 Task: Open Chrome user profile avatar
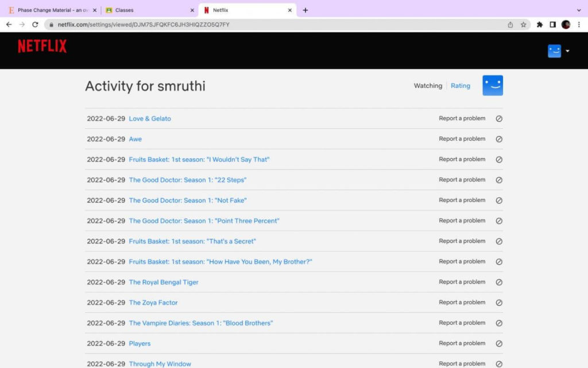[566, 24]
